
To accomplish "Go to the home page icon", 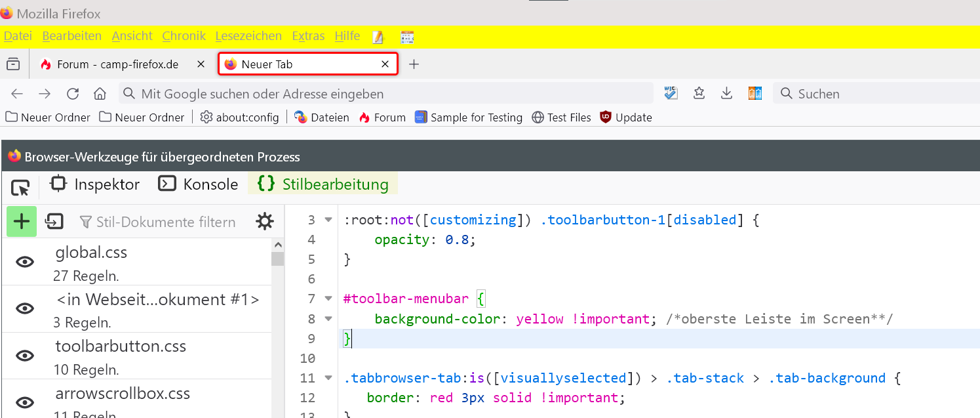I will (x=100, y=94).
